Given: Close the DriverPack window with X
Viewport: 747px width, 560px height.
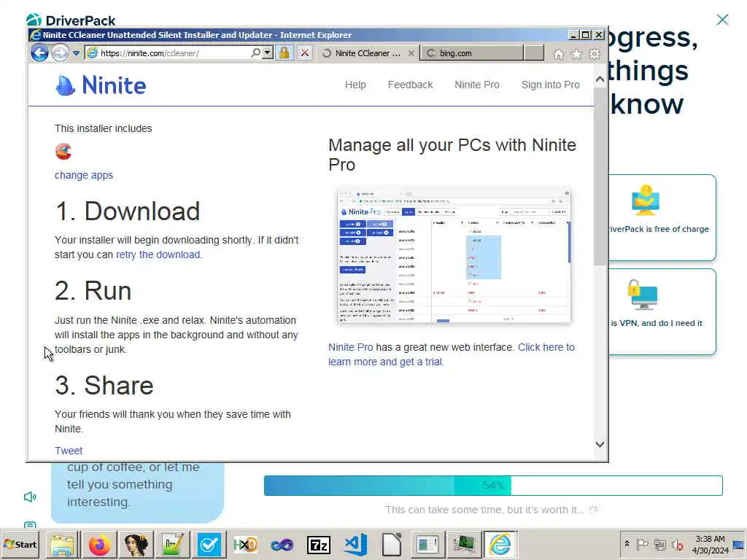Looking at the screenshot, I should click(x=722, y=20).
